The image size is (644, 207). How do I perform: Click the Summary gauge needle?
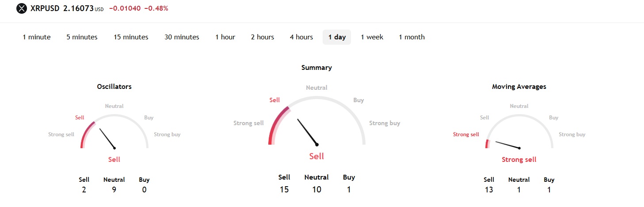pos(307,131)
